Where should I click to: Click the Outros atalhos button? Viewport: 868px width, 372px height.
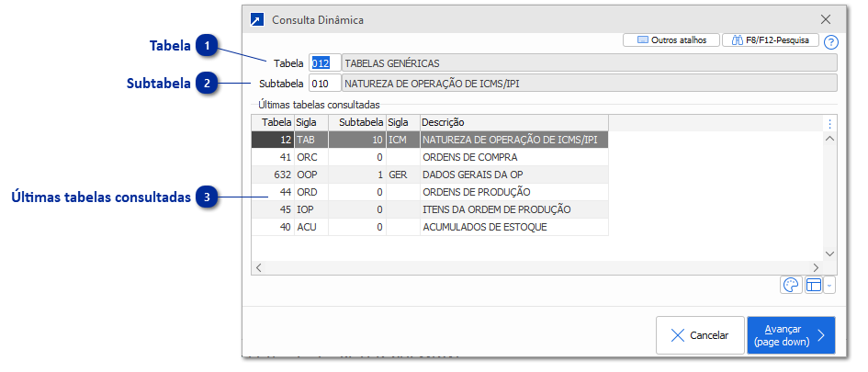pos(671,39)
